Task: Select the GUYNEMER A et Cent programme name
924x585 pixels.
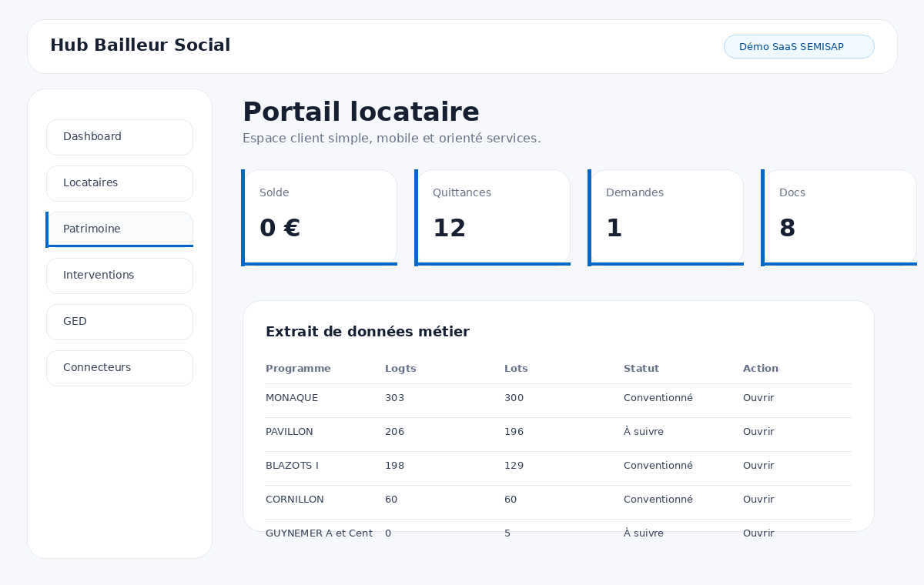Action: [319, 533]
